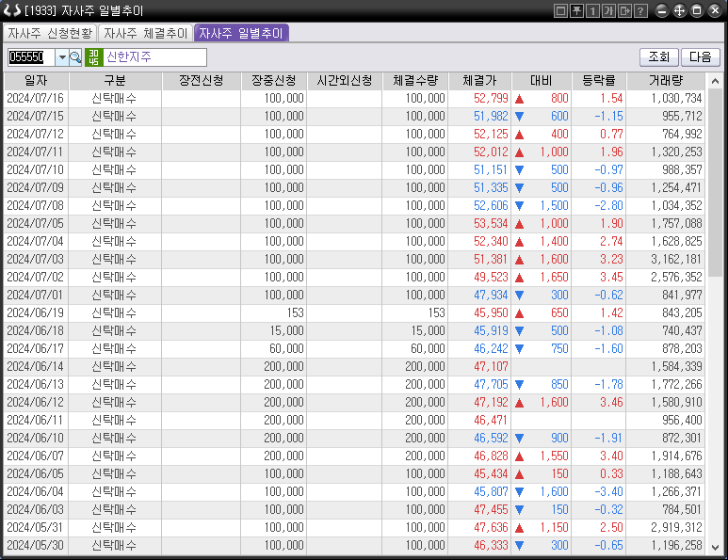Image resolution: width=728 pixels, height=560 pixels.
Task: Open the help question mark icon
Action: tap(640, 10)
